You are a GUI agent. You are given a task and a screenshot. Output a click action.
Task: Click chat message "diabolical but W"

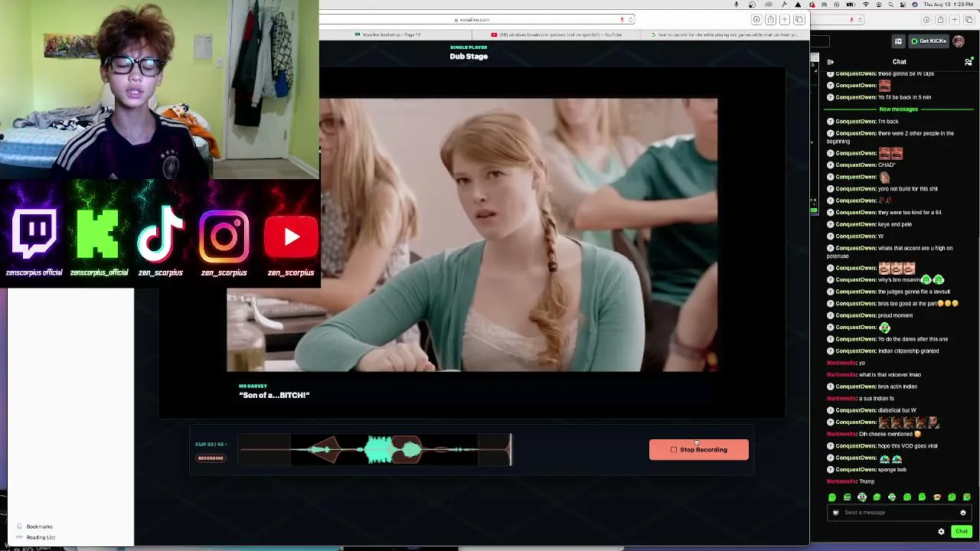tap(897, 411)
